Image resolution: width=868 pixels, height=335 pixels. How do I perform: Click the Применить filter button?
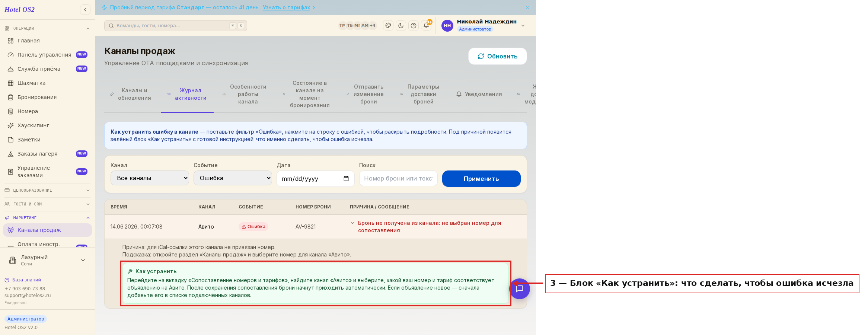pos(481,179)
